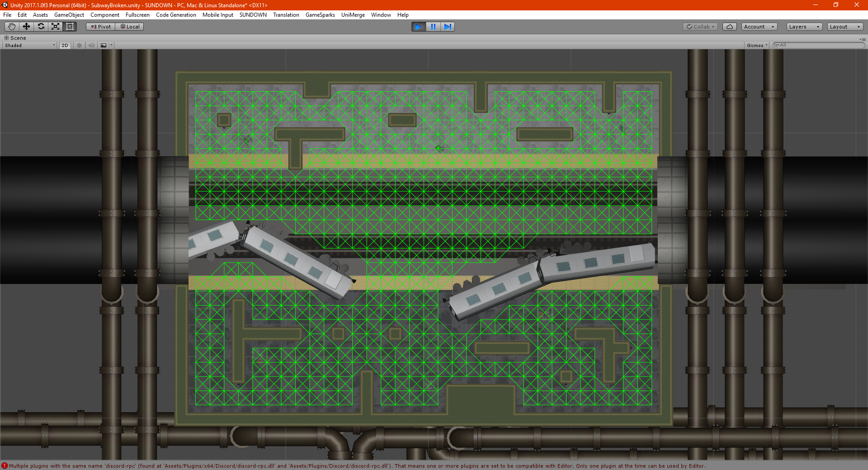The height and width of the screenshot is (470, 868).
Task: Select the Scale tool
Action: pos(55,27)
